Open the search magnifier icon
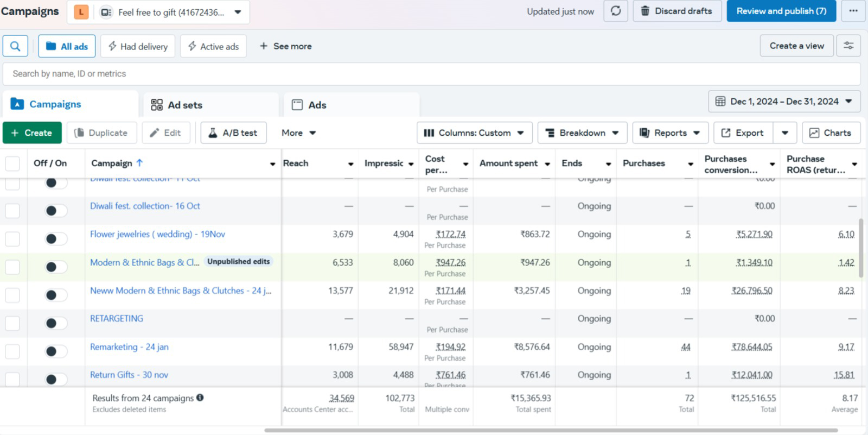This screenshot has width=868, height=435. coord(15,46)
